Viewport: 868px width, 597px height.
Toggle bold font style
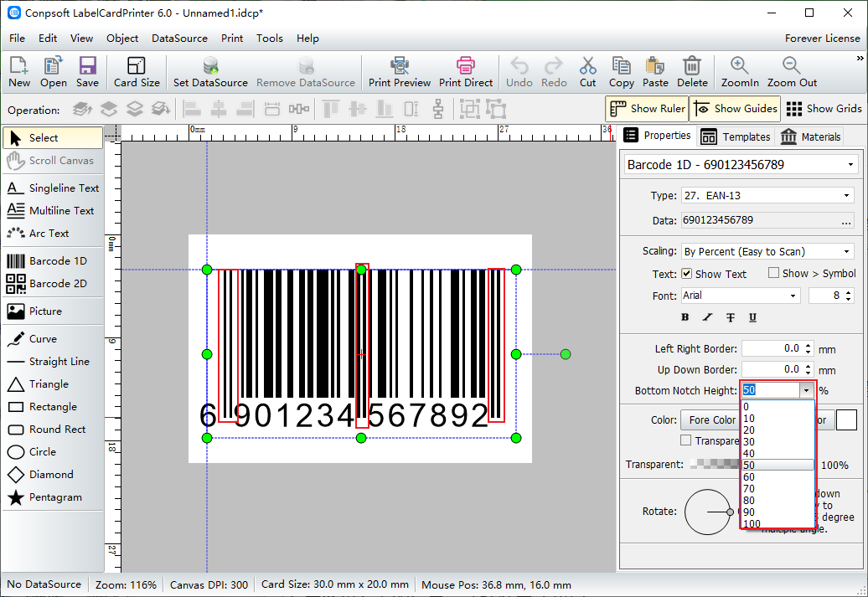[685, 317]
